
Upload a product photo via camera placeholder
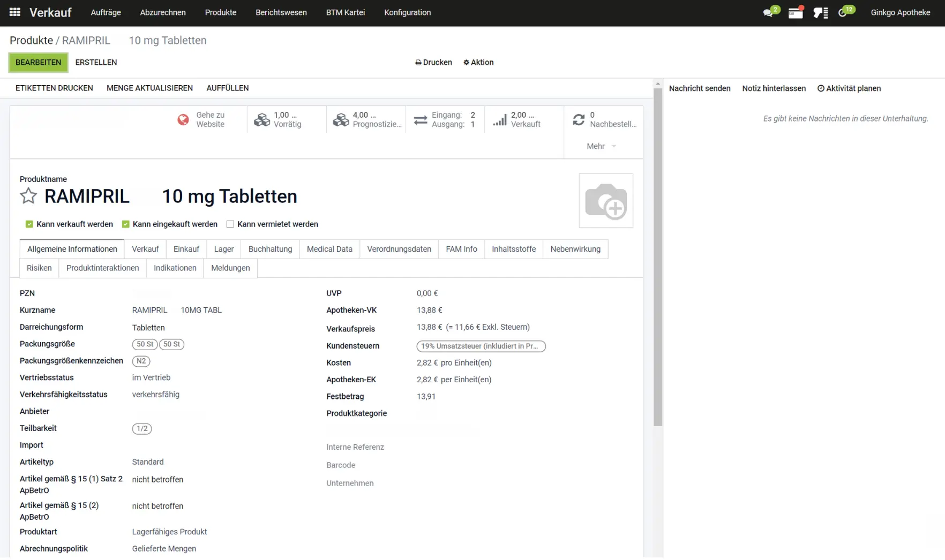[x=606, y=200]
